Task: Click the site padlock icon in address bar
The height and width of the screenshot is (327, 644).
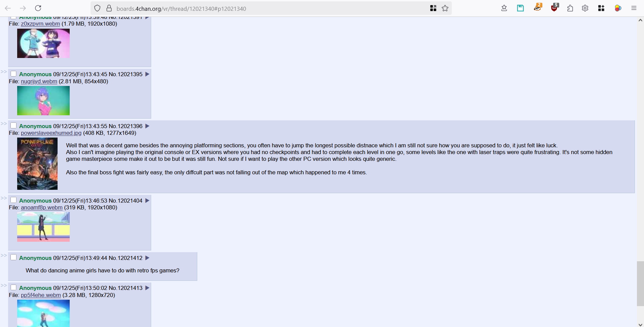Action: coord(109,8)
